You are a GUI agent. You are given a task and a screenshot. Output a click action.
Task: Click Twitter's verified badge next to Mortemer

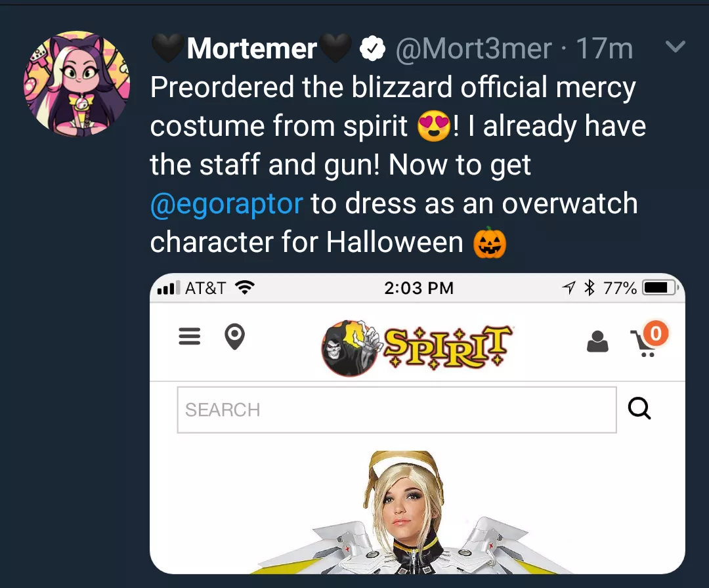point(373,47)
